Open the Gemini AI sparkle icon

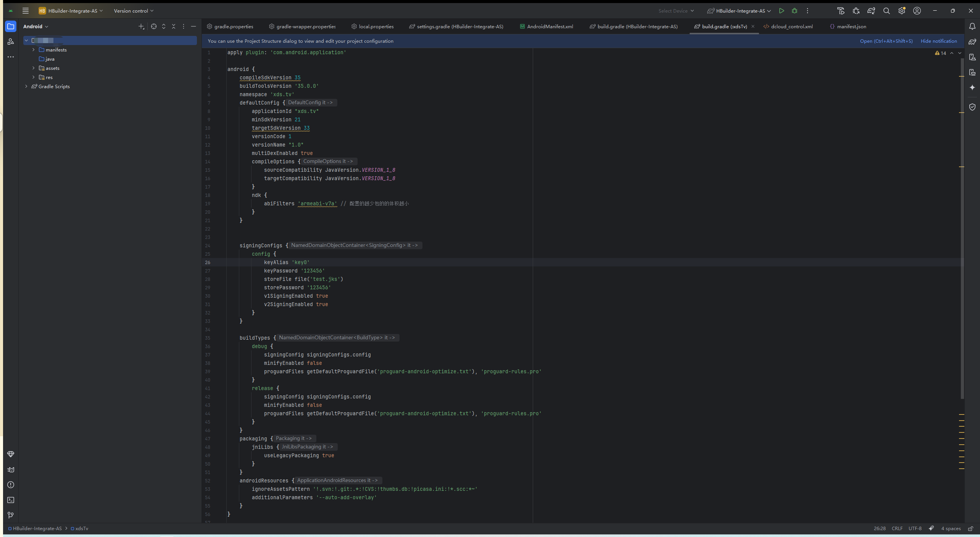(x=972, y=88)
